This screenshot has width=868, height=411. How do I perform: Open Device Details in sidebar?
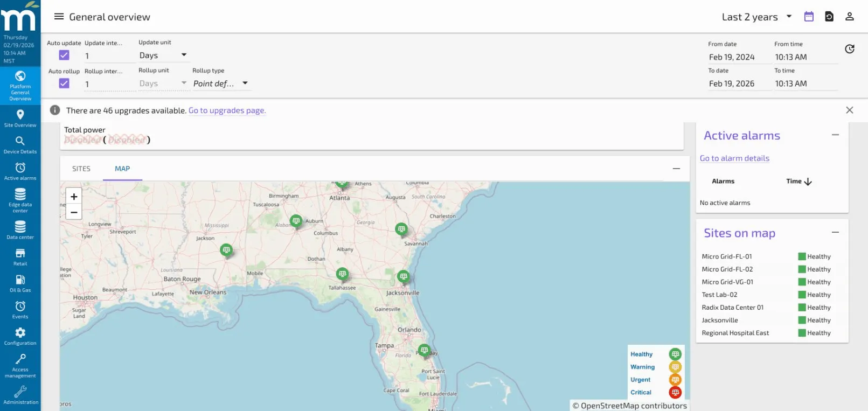click(x=20, y=145)
